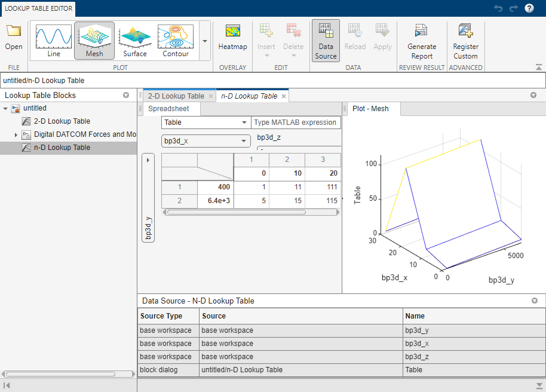546x392 pixels.
Task: Select the Line plot type
Action: pyautogui.click(x=53, y=41)
